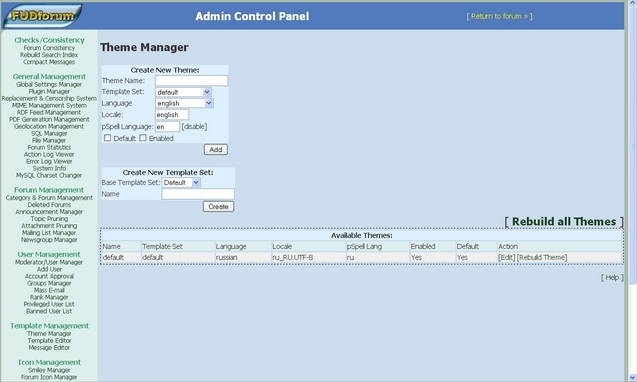
Task: Open Template Editor
Action: 49,341
